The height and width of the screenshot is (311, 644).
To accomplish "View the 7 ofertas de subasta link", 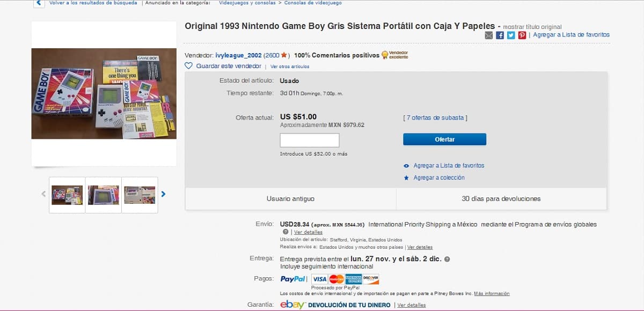I will pos(435,117).
